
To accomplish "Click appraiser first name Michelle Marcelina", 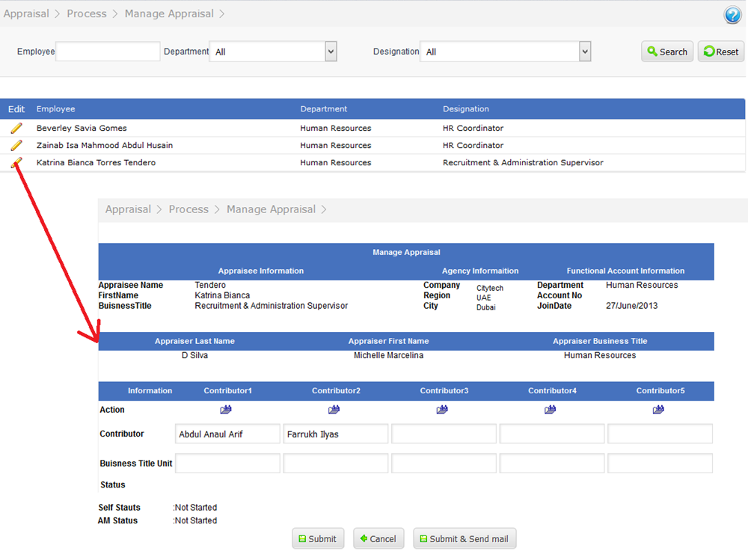I will click(388, 355).
